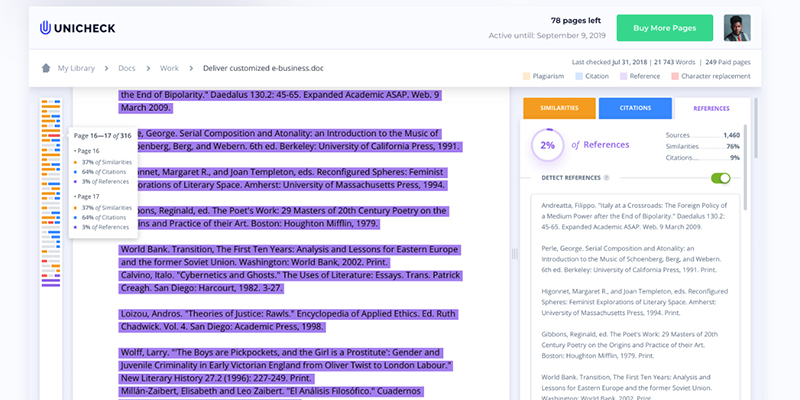
Task: Select the References tab
Action: coord(711,108)
